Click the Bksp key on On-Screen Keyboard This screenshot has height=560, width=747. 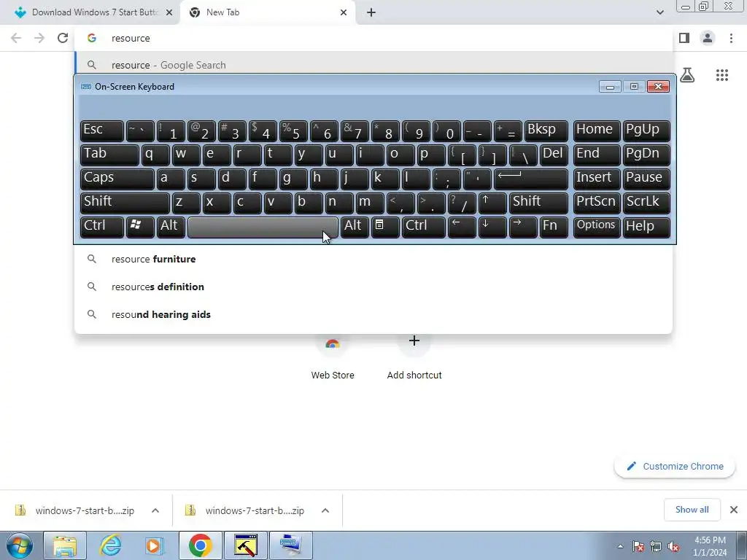point(546,131)
